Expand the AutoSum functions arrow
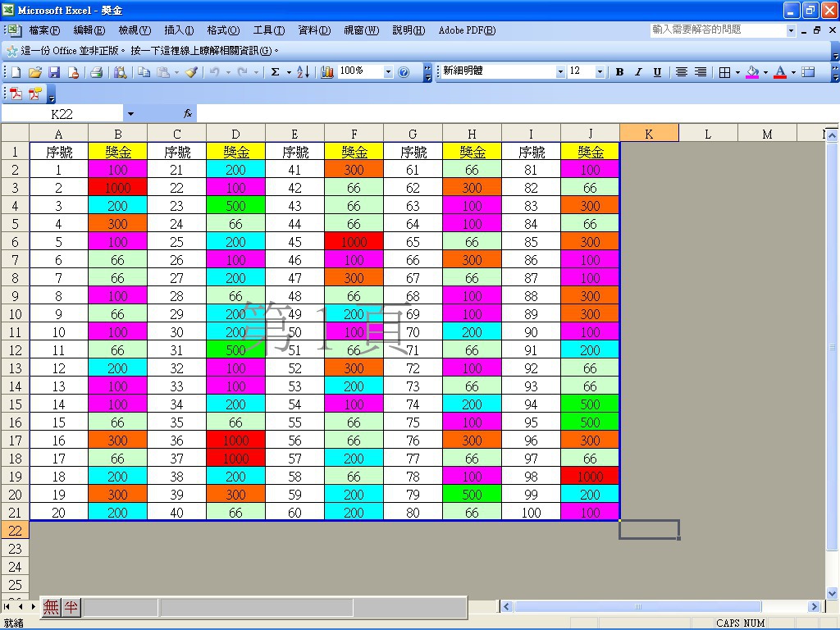The image size is (840, 630). (289, 72)
